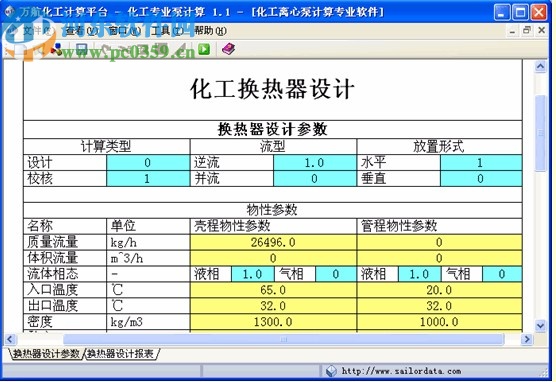
Task: Select shell-side 体积流量 cell
Action: click(x=273, y=258)
